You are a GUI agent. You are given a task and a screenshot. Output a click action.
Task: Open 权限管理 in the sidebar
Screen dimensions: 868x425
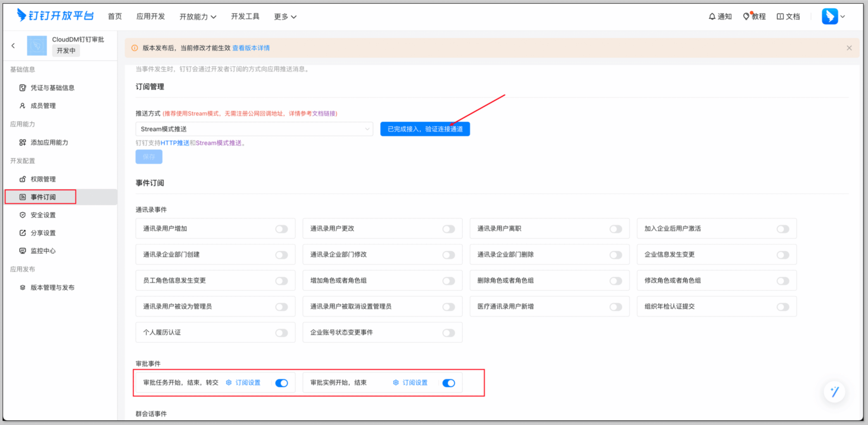click(x=43, y=179)
